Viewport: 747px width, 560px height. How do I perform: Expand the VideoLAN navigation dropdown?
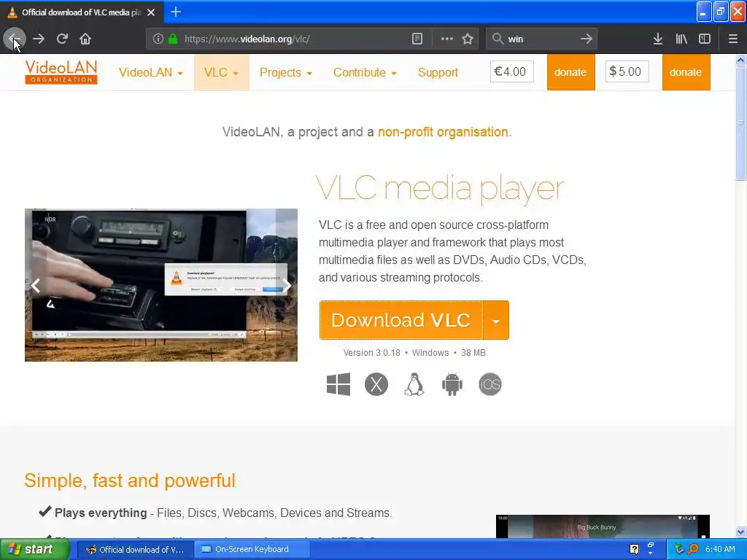pos(151,72)
